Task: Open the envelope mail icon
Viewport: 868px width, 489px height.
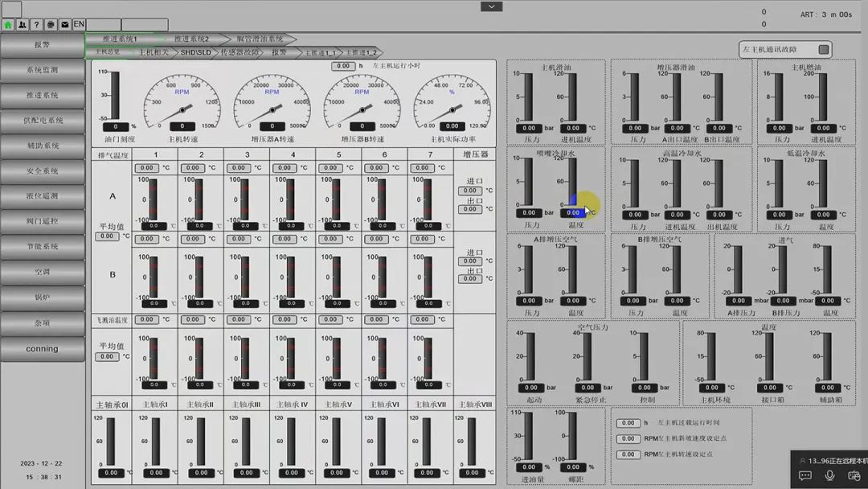Action: coord(65,24)
